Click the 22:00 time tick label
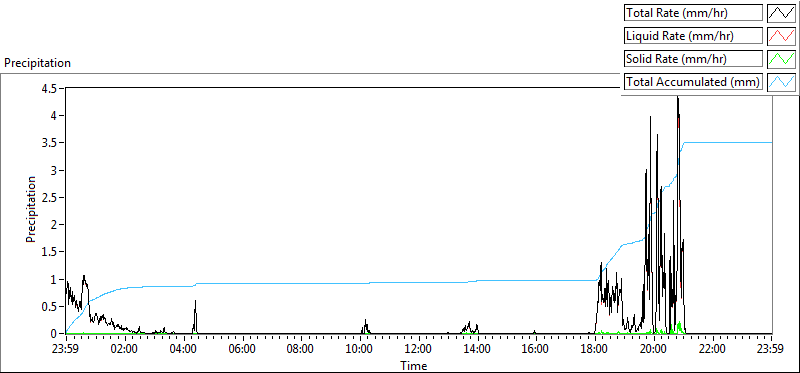This screenshot has height=373, width=800. point(712,349)
